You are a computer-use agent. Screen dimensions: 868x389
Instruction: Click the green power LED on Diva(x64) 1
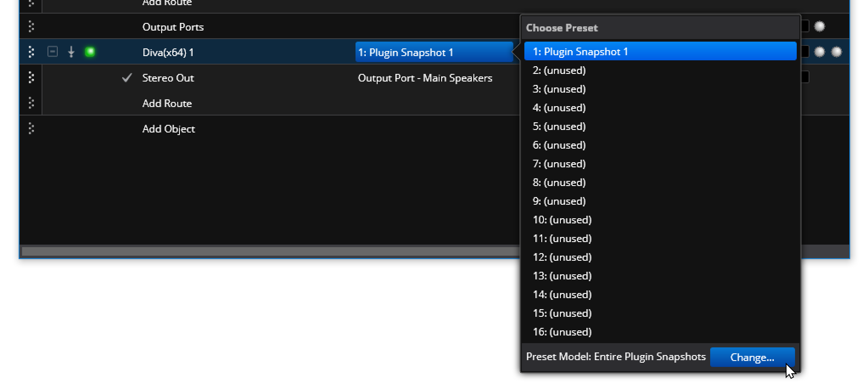[90, 52]
